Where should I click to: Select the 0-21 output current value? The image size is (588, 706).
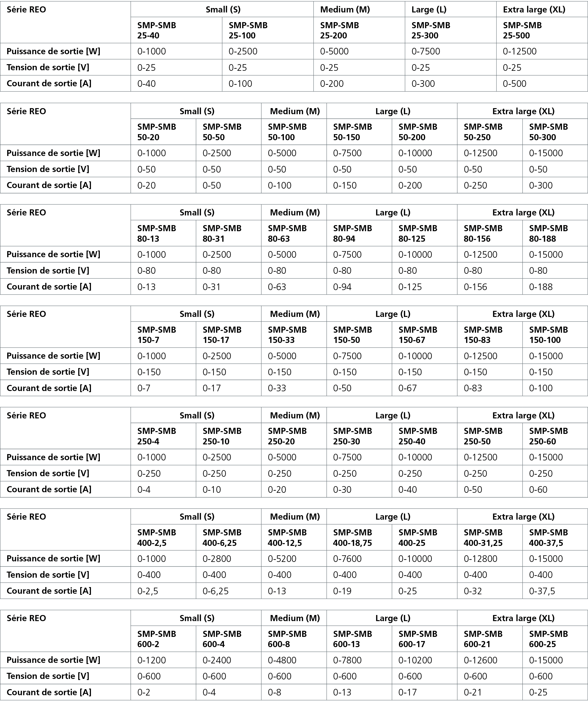coord(473,692)
